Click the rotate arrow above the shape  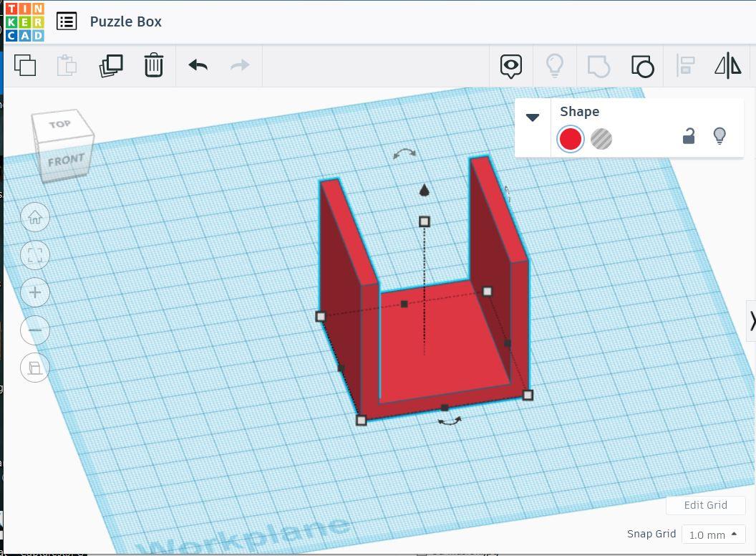tap(404, 153)
